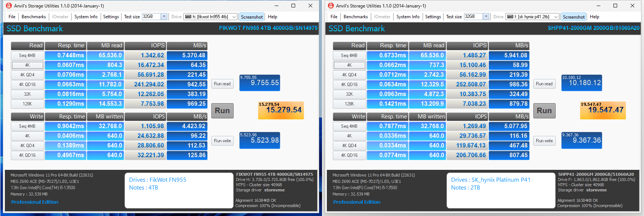644x216 pixels.
Task: Click Anvil app icon in right window title bar
Action: tap(331, 6)
